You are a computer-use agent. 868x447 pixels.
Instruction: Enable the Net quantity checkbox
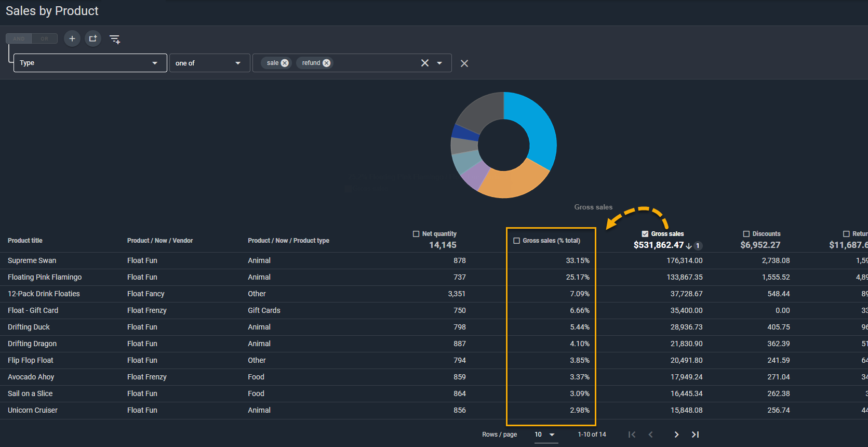point(416,234)
